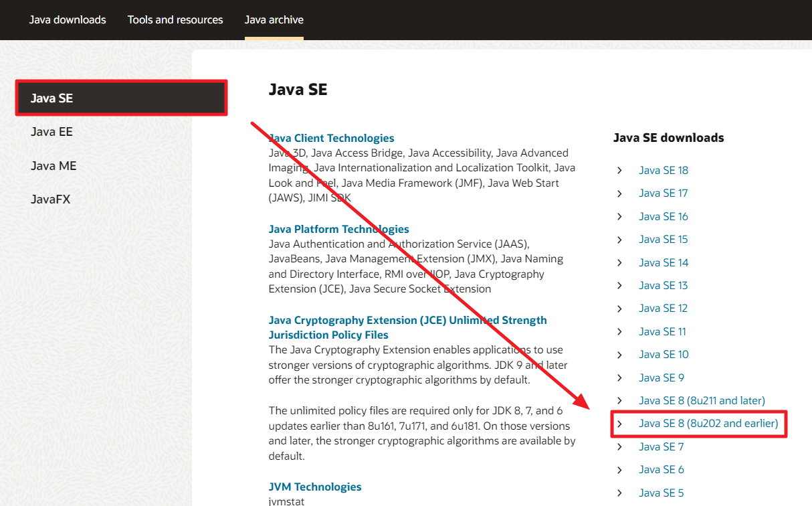The image size is (812, 506).
Task: Open the Java Client Technologies link
Action: coord(331,138)
